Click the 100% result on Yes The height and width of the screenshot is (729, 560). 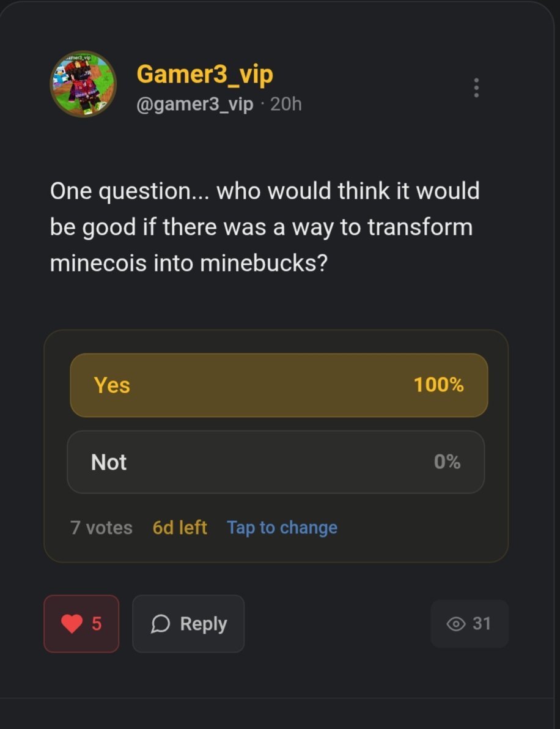point(438,385)
